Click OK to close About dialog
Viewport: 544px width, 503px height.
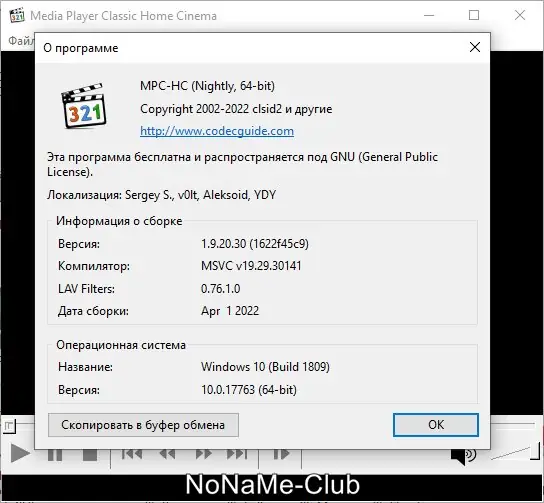(x=436, y=425)
